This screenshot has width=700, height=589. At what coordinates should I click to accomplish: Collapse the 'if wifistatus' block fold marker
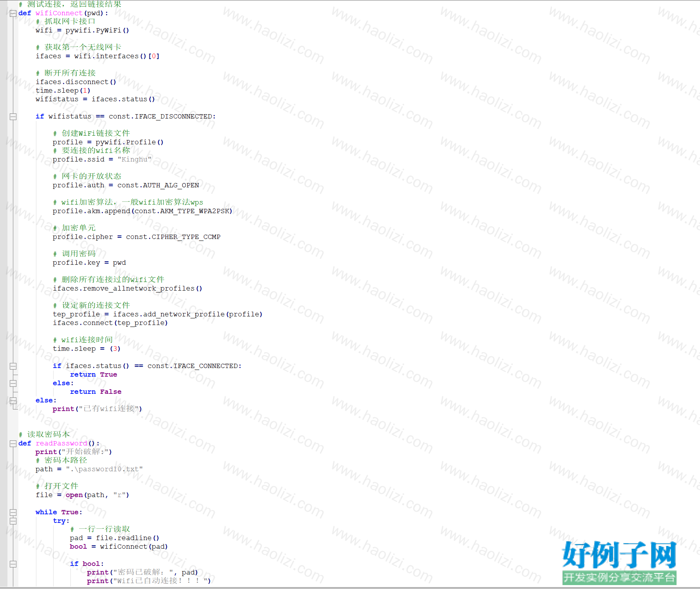13,117
